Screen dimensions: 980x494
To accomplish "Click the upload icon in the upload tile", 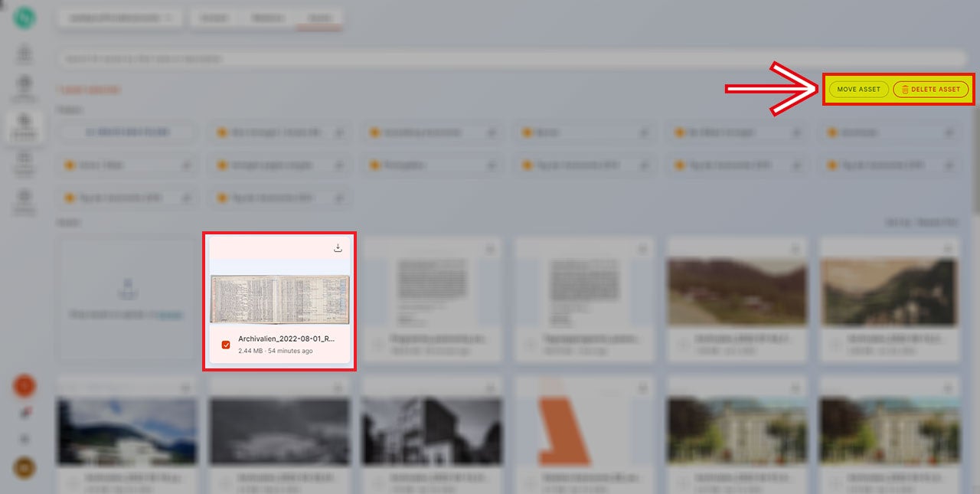I will (x=129, y=290).
